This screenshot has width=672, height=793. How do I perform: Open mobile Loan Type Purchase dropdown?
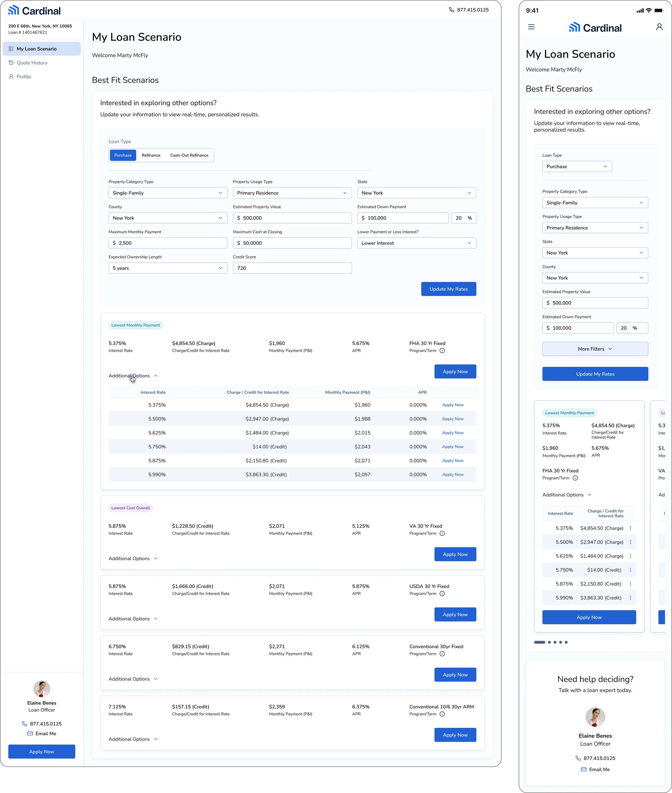tap(577, 166)
